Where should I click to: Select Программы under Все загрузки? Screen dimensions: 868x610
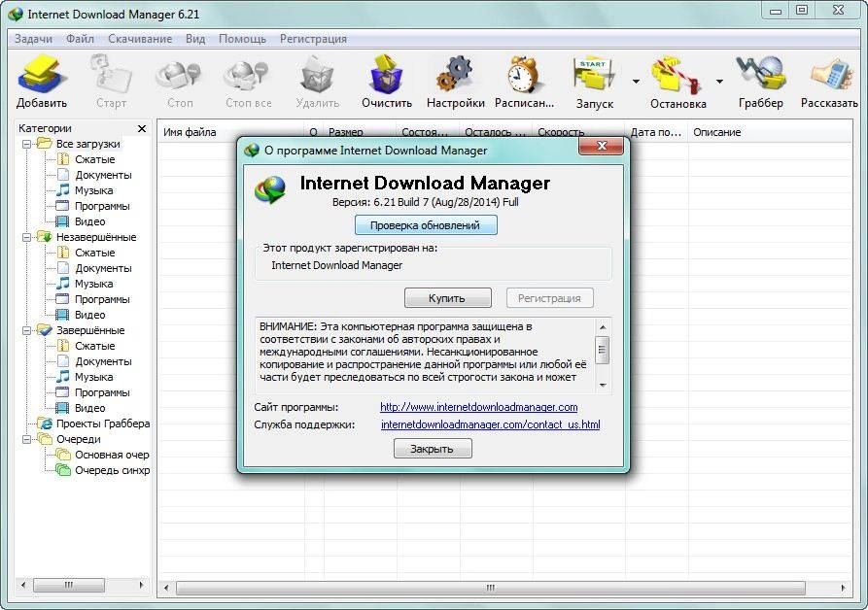(x=102, y=206)
